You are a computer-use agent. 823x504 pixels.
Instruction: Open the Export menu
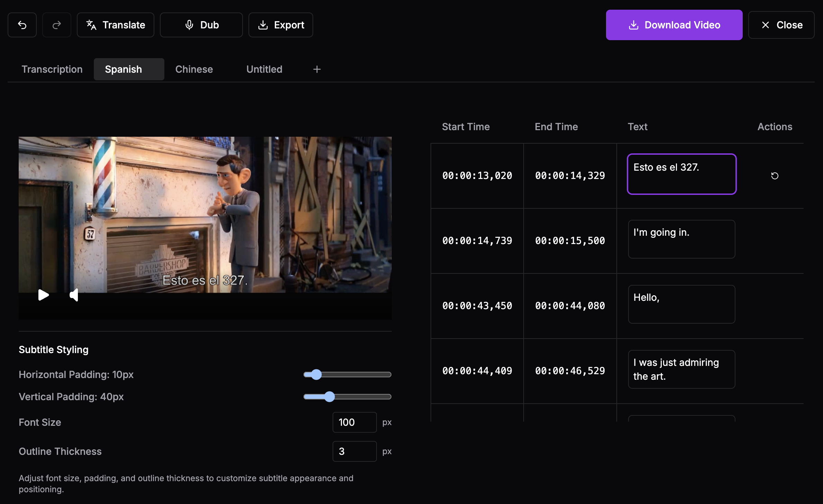pos(281,25)
